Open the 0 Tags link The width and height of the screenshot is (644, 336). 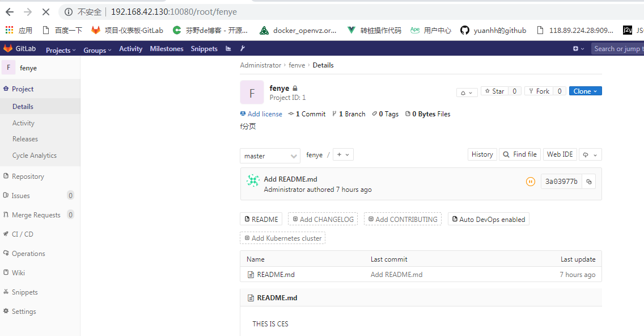tap(385, 114)
